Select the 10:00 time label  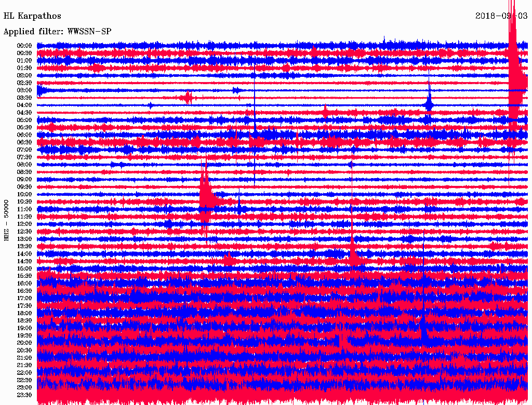tap(24, 194)
